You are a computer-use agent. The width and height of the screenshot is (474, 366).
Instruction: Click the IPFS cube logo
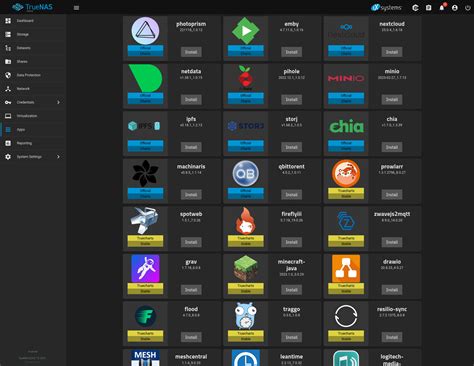coord(144,126)
